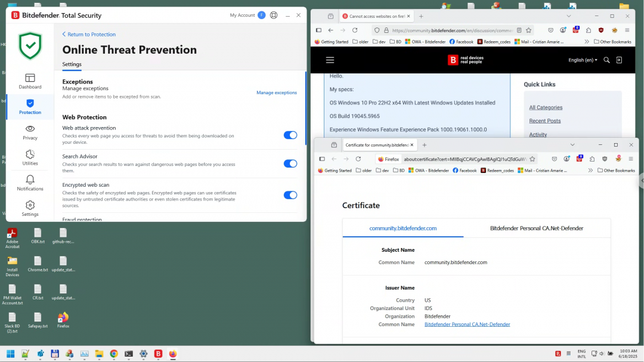644x362 pixels.
Task: Open the sidebar toggle in top Firefox toolbar
Action: pyautogui.click(x=318, y=30)
